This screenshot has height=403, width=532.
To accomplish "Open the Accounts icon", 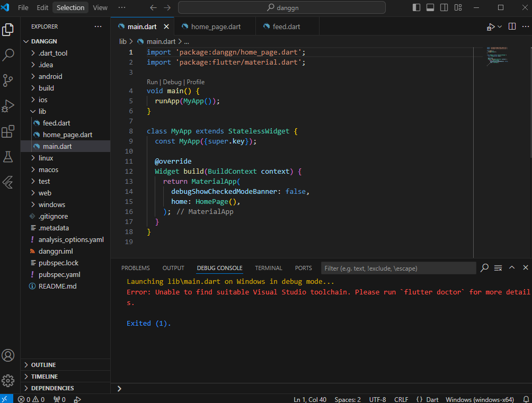I will (x=8, y=355).
